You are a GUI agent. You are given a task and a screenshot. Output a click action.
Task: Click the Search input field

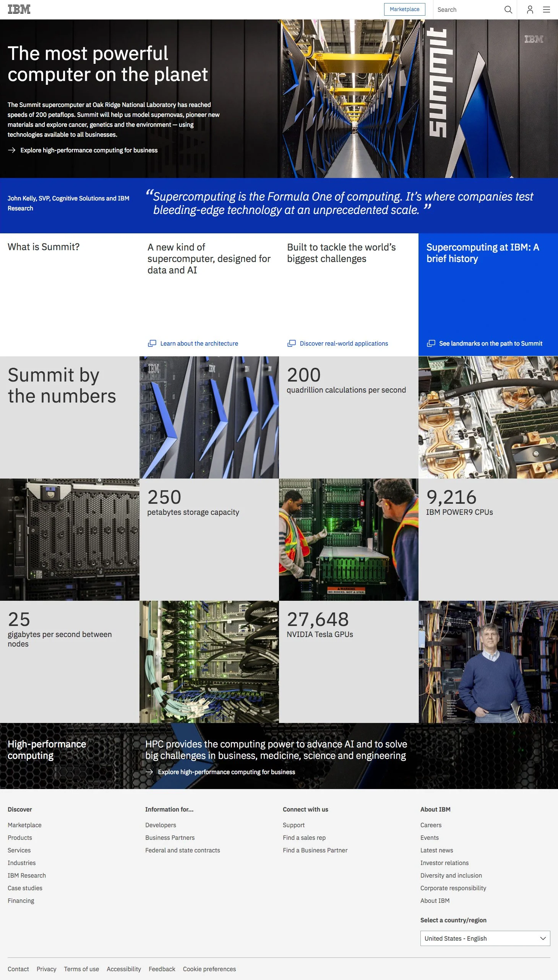(x=468, y=10)
